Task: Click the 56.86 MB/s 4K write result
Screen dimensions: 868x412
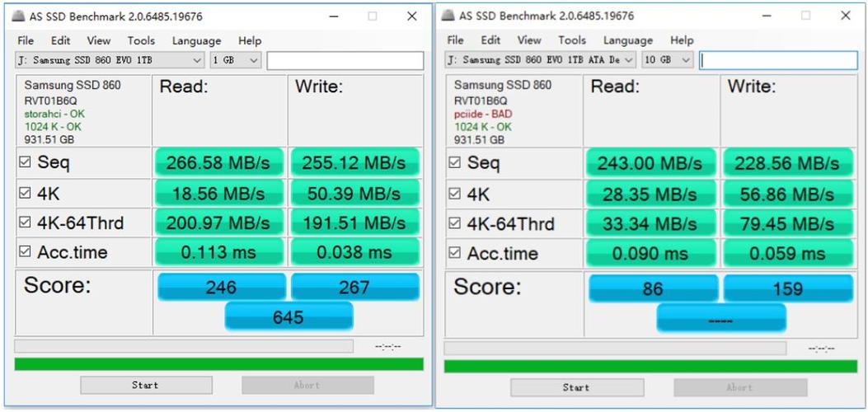Action: [788, 194]
